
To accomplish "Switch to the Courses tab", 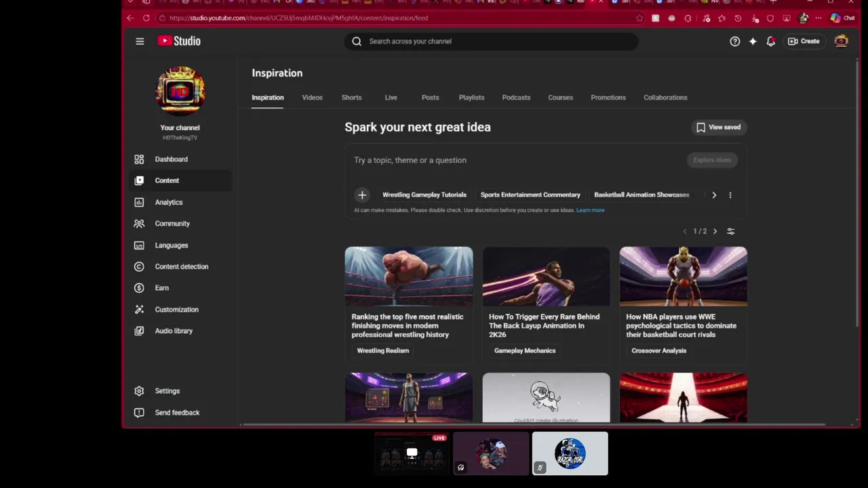I will click(560, 98).
